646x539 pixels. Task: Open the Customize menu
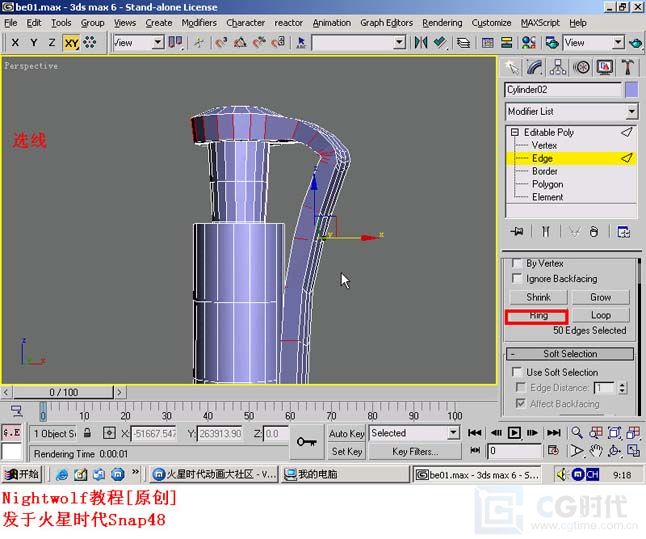(x=491, y=23)
